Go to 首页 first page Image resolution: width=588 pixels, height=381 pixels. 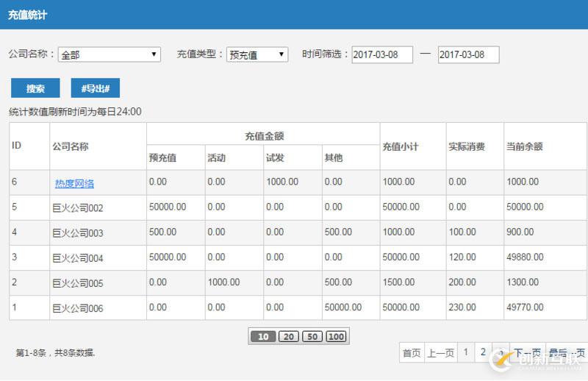click(x=412, y=352)
